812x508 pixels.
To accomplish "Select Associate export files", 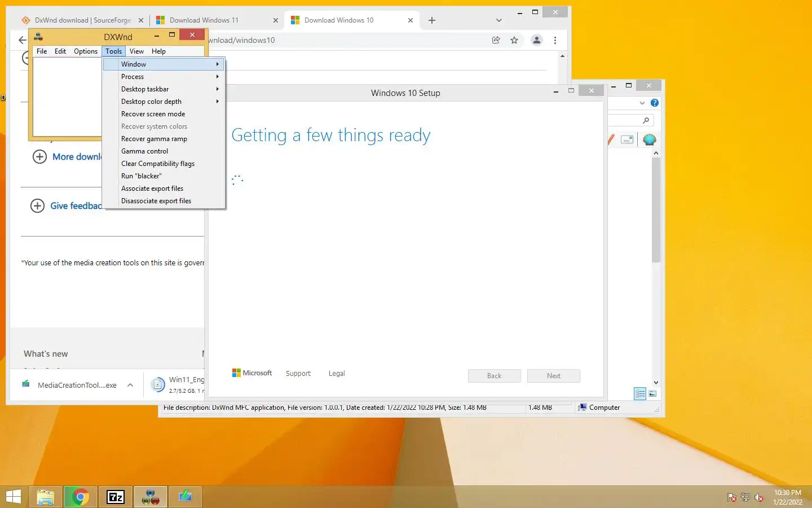I will (164, 189).
